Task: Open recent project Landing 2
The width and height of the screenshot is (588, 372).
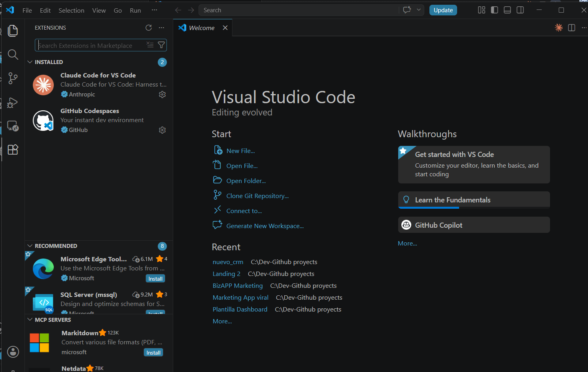Action: coord(226,274)
